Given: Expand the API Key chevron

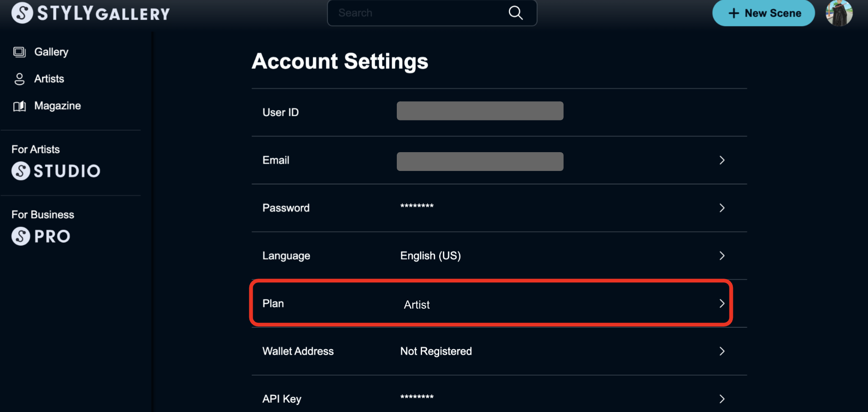Looking at the screenshot, I should [x=722, y=399].
